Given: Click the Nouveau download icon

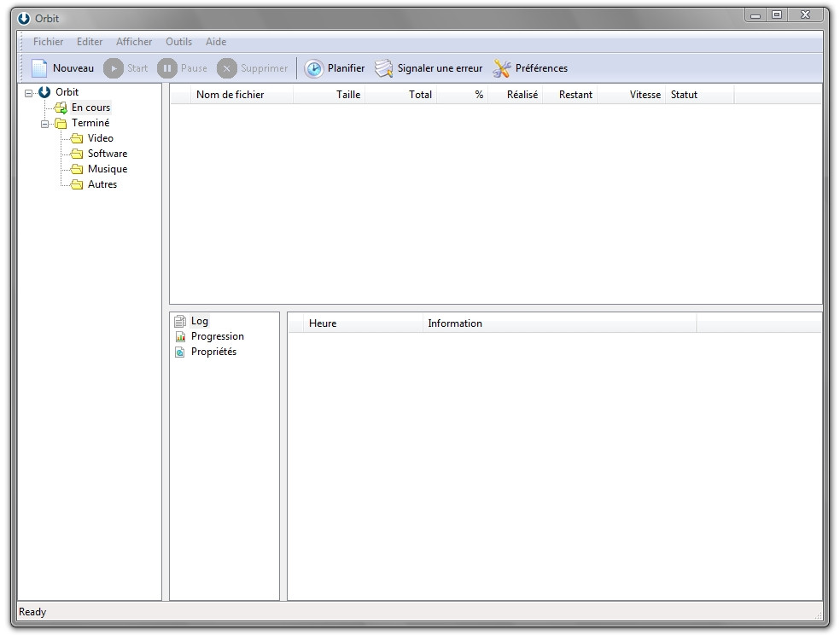Looking at the screenshot, I should (38, 67).
